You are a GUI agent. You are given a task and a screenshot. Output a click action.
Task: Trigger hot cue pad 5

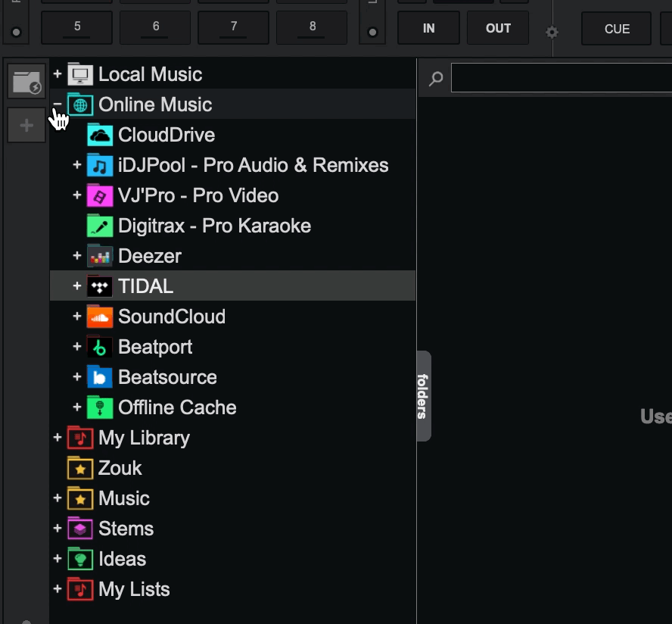click(77, 28)
